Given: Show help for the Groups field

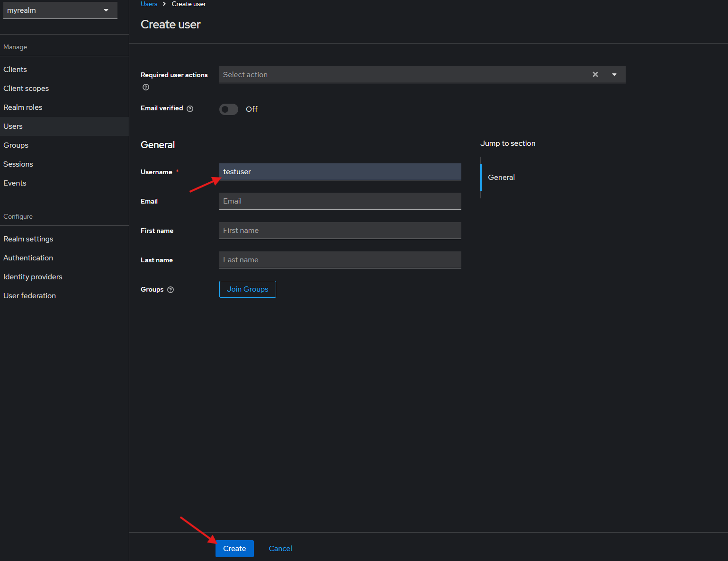Looking at the screenshot, I should tap(171, 290).
